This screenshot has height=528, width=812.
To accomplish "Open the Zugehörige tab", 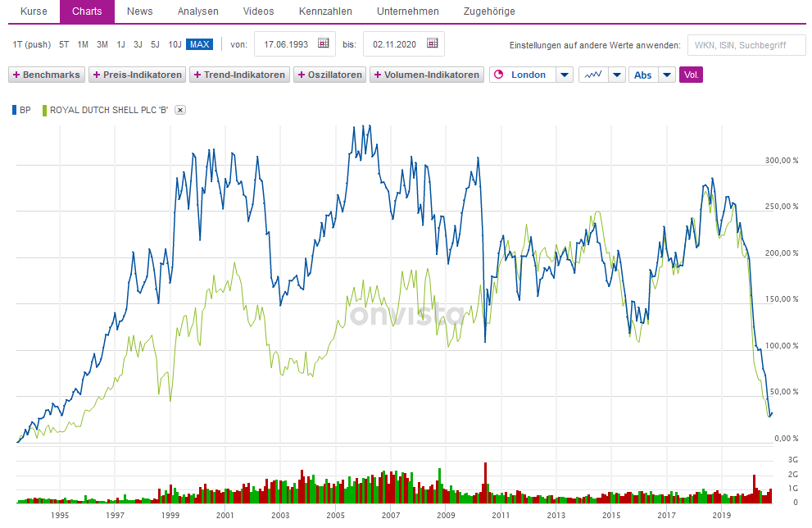I will [x=489, y=11].
